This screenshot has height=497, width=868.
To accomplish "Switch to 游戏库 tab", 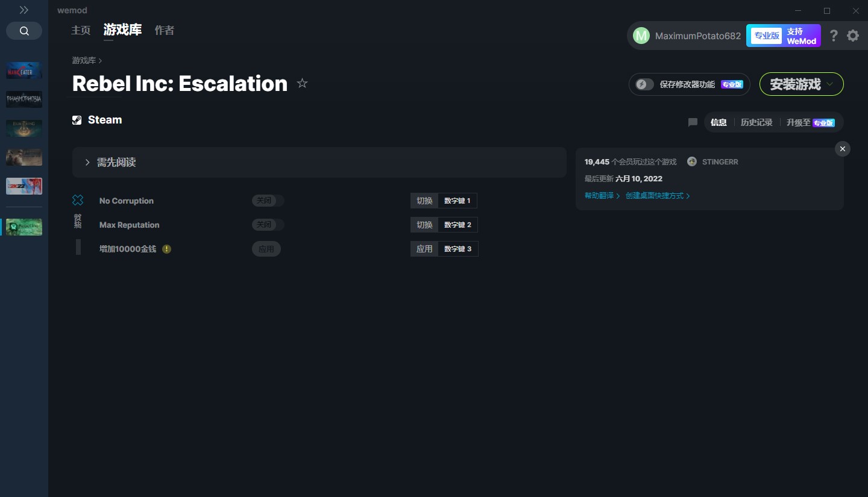I will tap(122, 30).
